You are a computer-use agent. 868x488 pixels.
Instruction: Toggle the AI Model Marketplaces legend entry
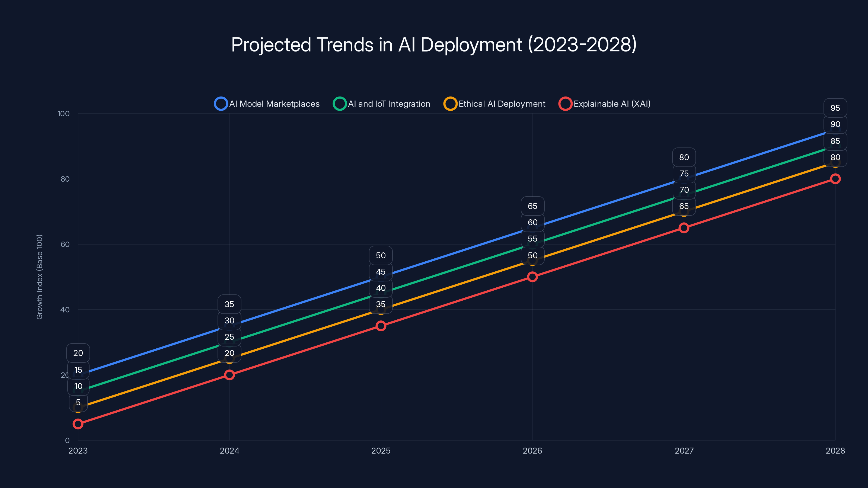coord(267,104)
